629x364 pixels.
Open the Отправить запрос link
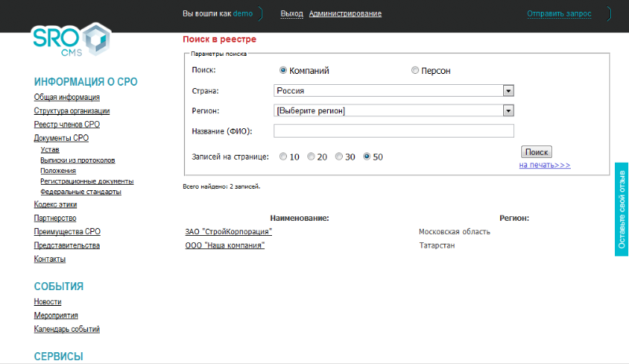559,13
